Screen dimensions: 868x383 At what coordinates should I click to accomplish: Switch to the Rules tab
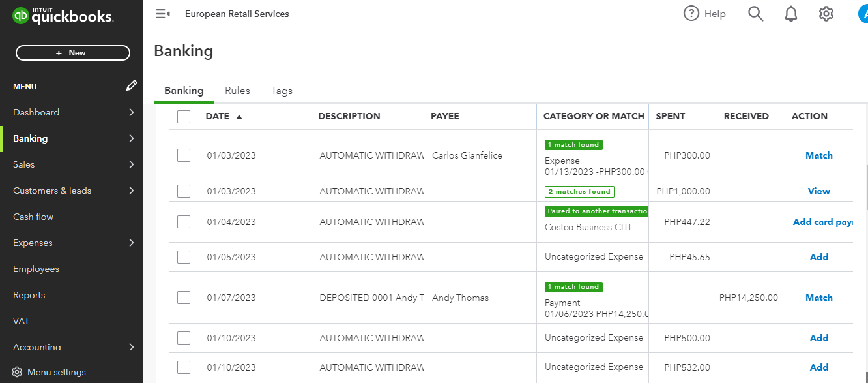tap(237, 91)
